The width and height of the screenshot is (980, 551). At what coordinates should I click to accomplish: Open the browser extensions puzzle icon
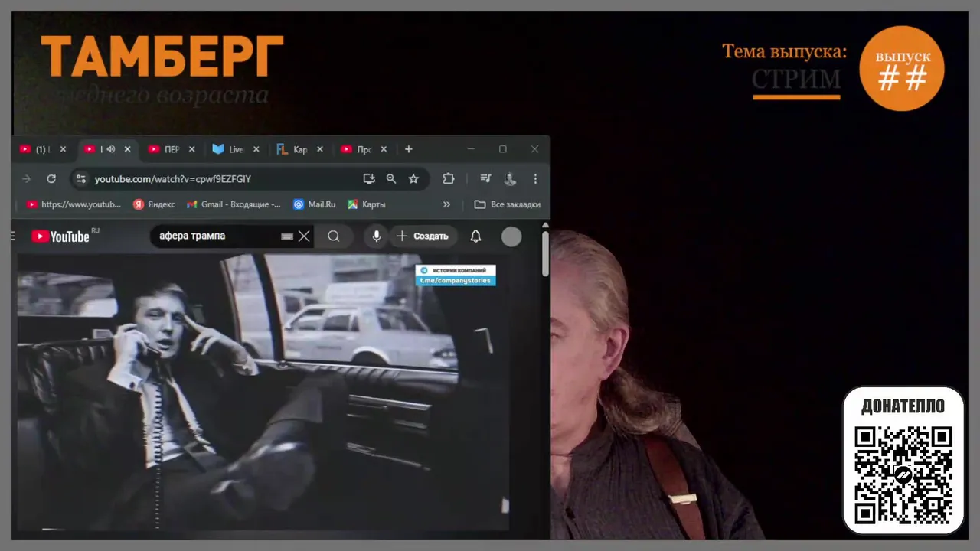coord(449,178)
